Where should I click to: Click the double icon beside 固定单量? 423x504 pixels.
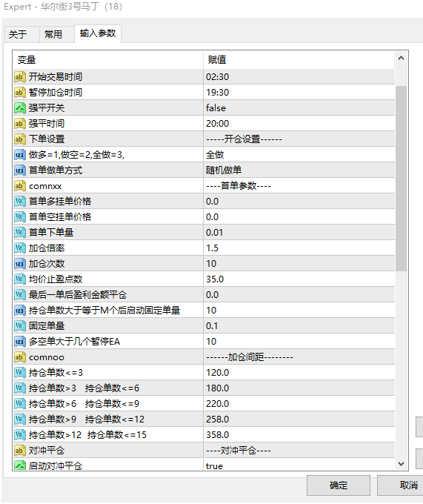[x=19, y=326]
